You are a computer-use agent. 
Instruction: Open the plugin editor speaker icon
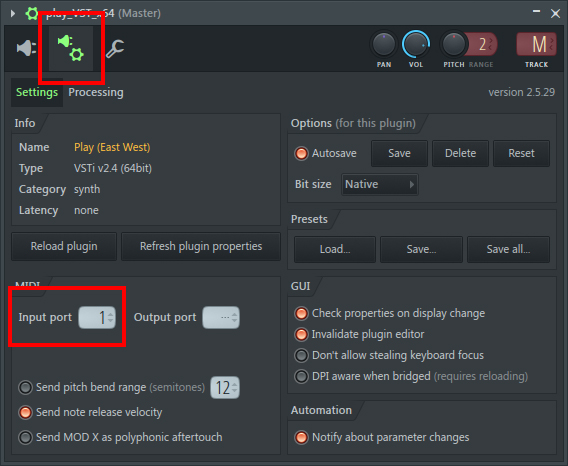coord(26,48)
